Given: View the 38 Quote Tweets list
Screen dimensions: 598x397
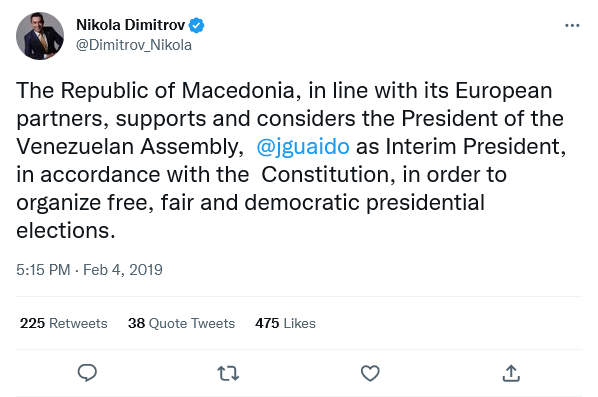Looking at the screenshot, I should pos(182,323).
